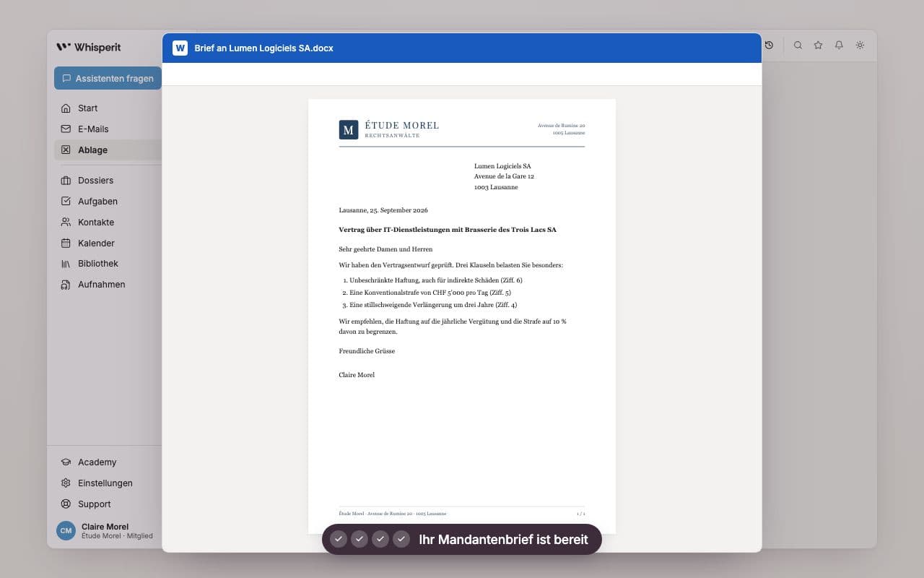Toggle the sun theme icon
This screenshot has width=924, height=578.
coord(860,45)
